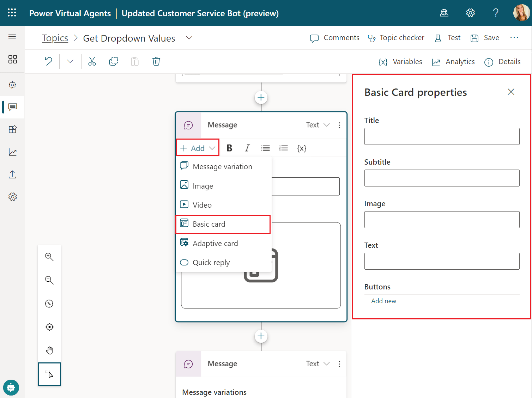Select Message variation from the menu
This screenshot has width=532, height=398.
pos(224,166)
